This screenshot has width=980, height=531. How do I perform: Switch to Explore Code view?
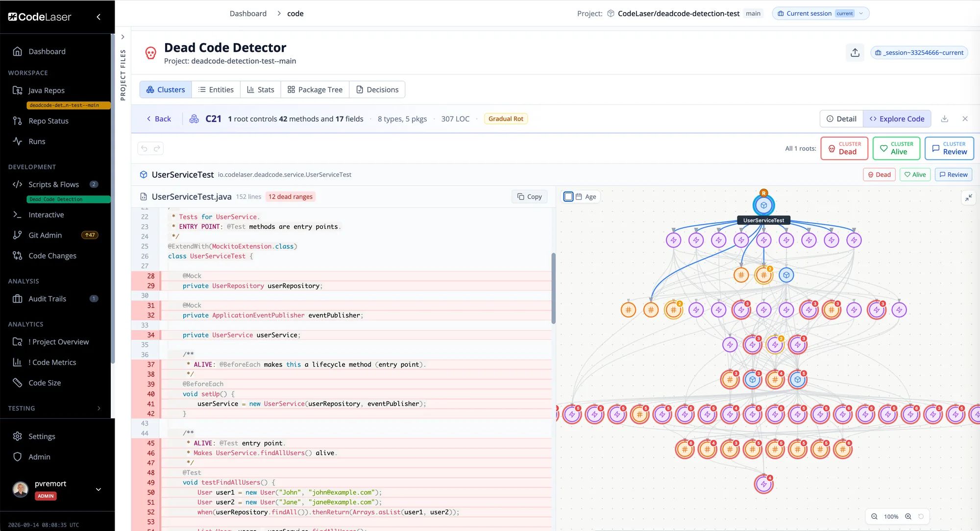pos(897,119)
